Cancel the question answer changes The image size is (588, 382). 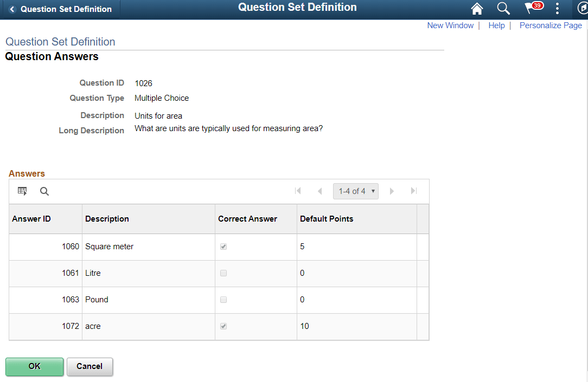[x=90, y=367]
